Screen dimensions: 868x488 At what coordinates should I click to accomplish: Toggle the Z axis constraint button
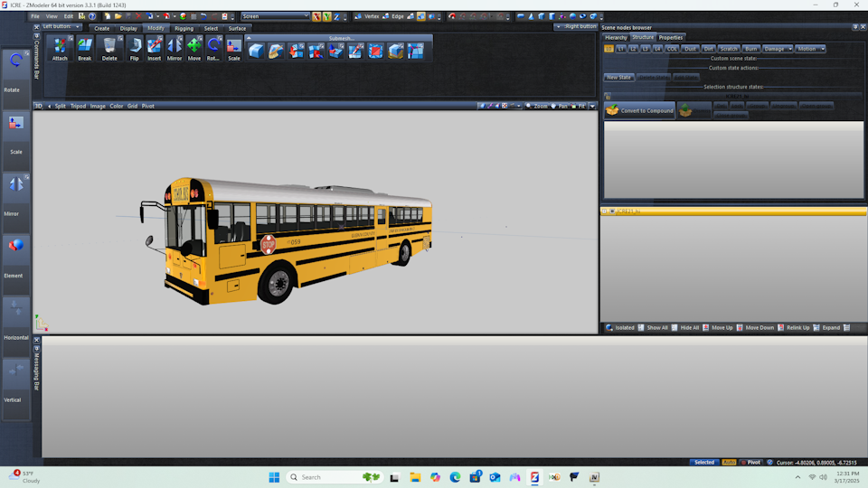point(336,16)
